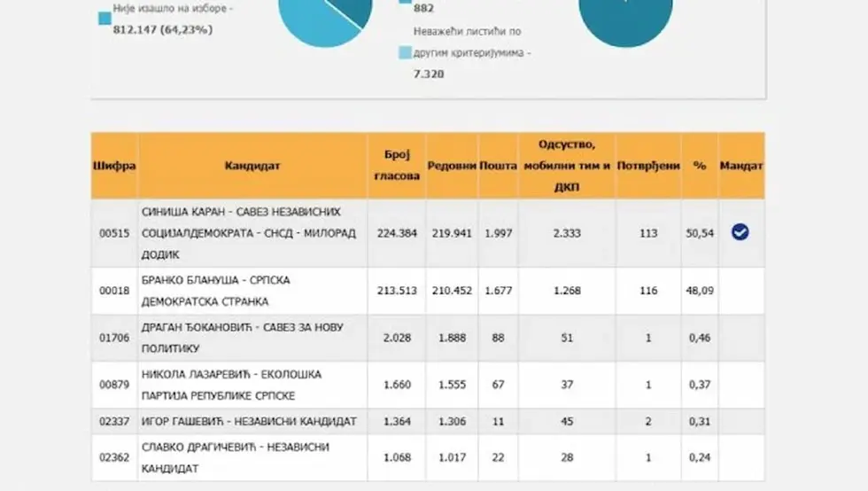Select the Драган Ђокановић candidate row
The width and height of the screenshot is (868, 491).
click(x=242, y=338)
